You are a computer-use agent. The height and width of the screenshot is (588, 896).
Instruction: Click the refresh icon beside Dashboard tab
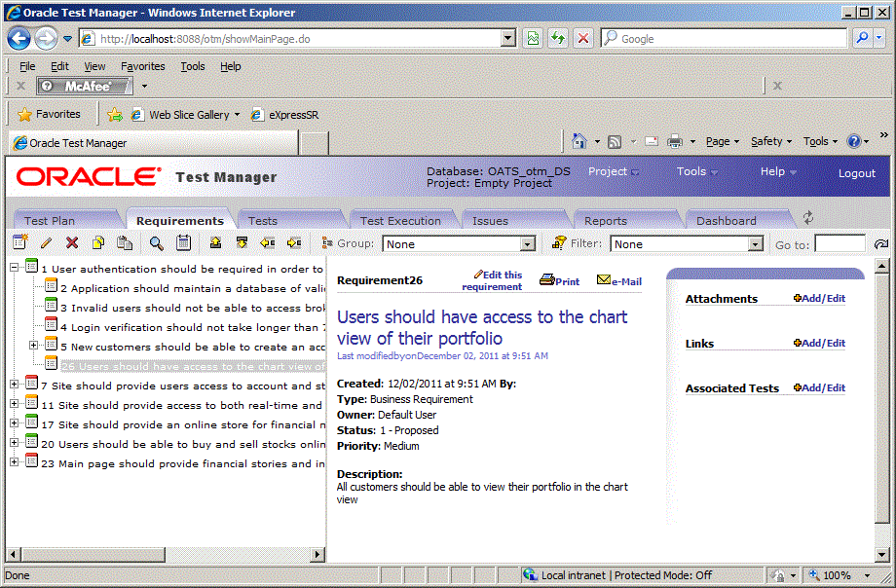point(808,218)
